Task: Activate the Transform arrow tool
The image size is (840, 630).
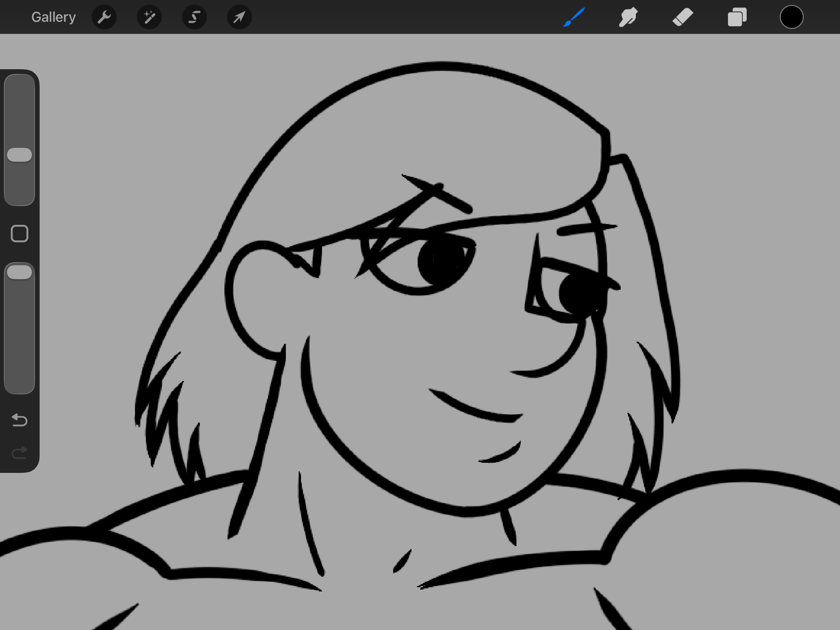Action: [239, 17]
